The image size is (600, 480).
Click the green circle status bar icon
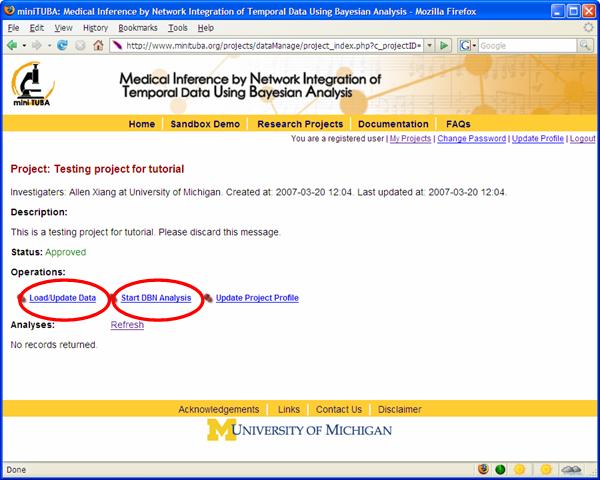coord(500,469)
